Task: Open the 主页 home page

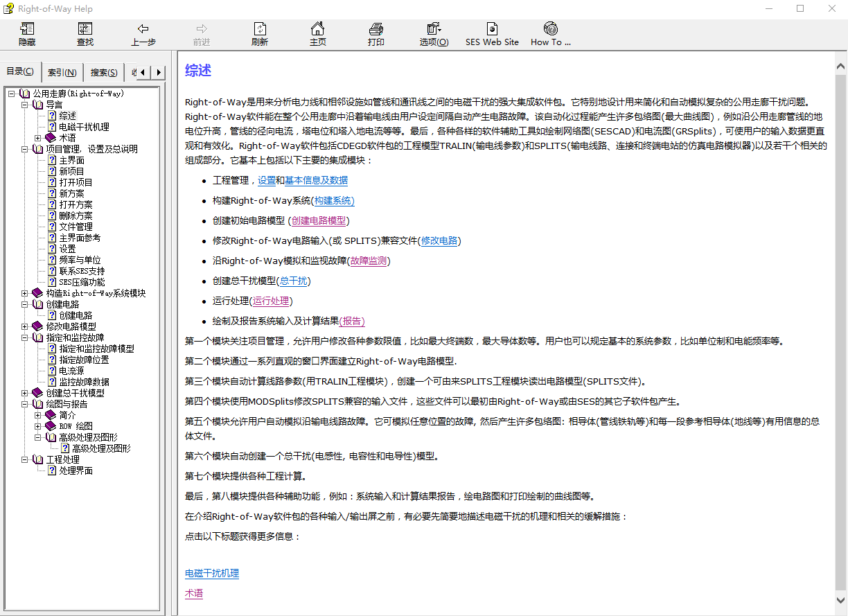Action: [x=318, y=34]
